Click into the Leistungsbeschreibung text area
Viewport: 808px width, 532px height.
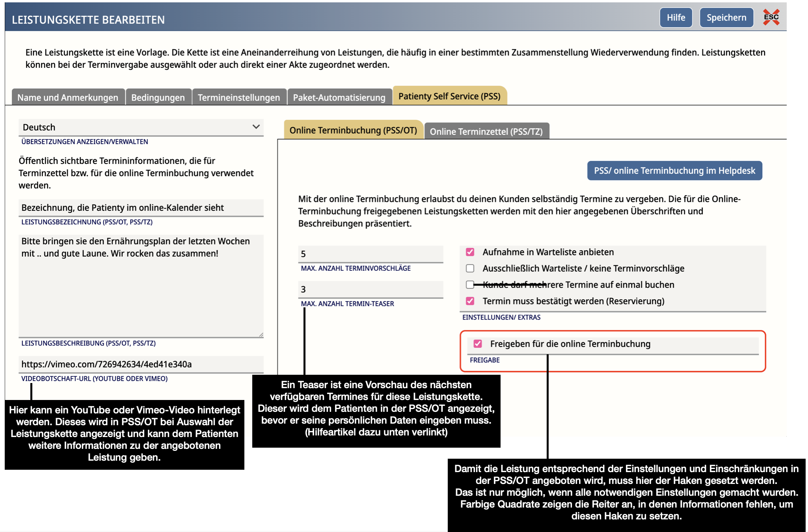click(141, 286)
